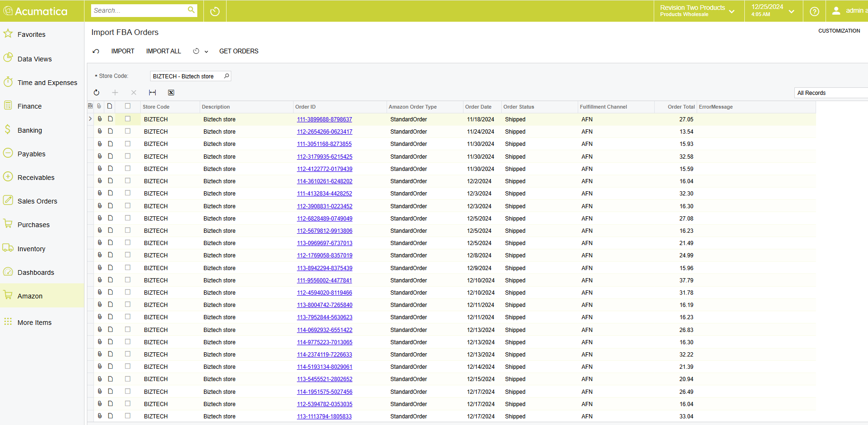Click note icon for order 112-2654266-0623417
Viewport: 868px width, 425px height.
click(110, 131)
